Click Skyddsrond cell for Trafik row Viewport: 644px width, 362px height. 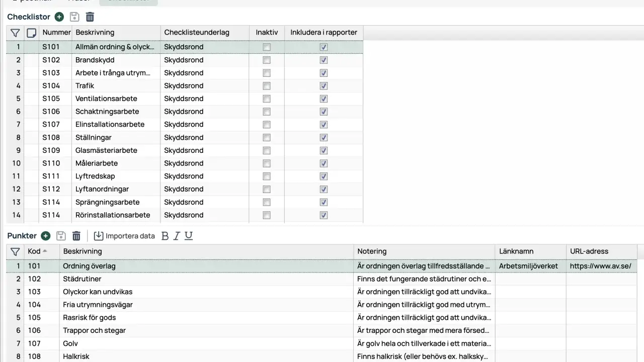pyautogui.click(x=204, y=85)
